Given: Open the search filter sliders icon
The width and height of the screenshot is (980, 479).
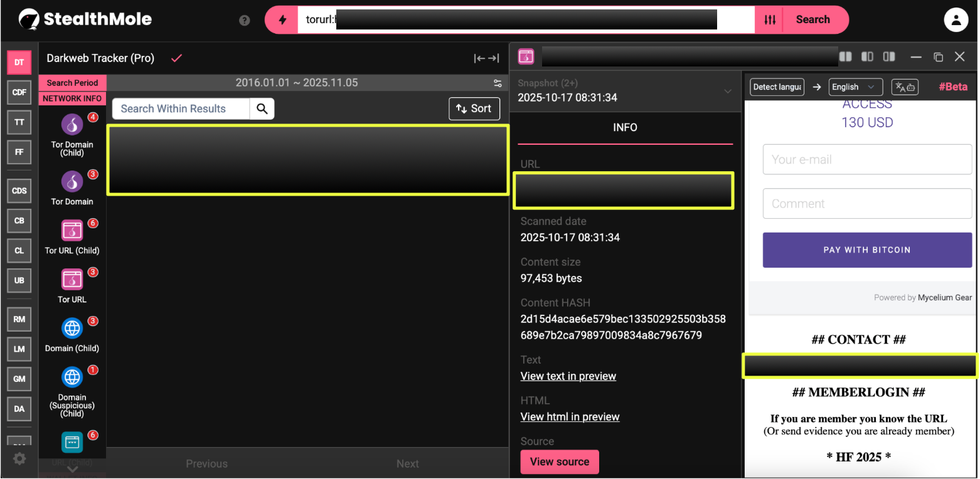Looking at the screenshot, I should (770, 20).
